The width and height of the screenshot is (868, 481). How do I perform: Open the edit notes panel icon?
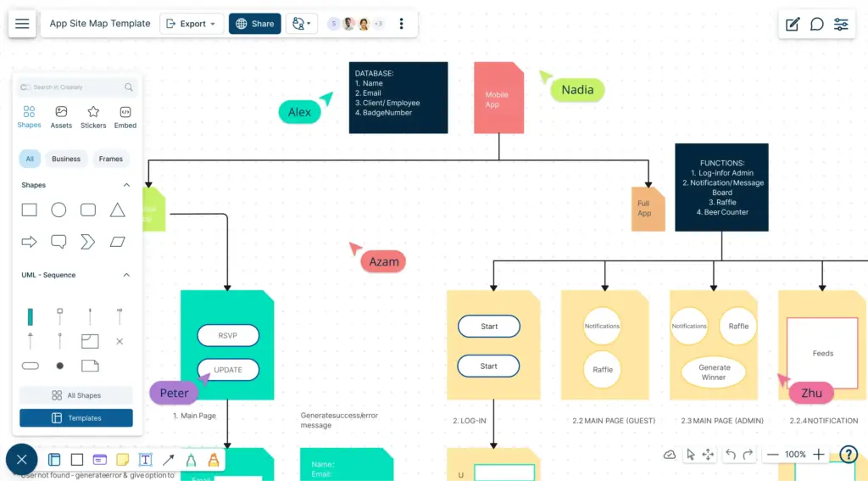tap(793, 24)
